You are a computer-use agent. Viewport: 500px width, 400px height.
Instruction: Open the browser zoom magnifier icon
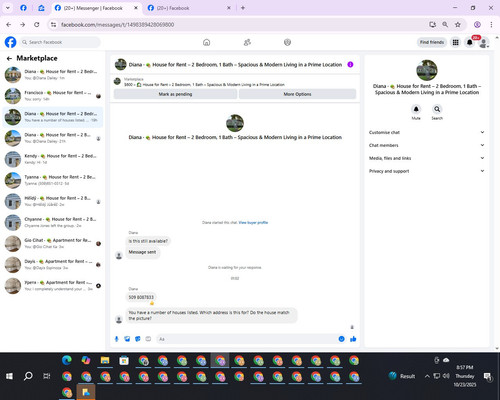tap(445, 24)
